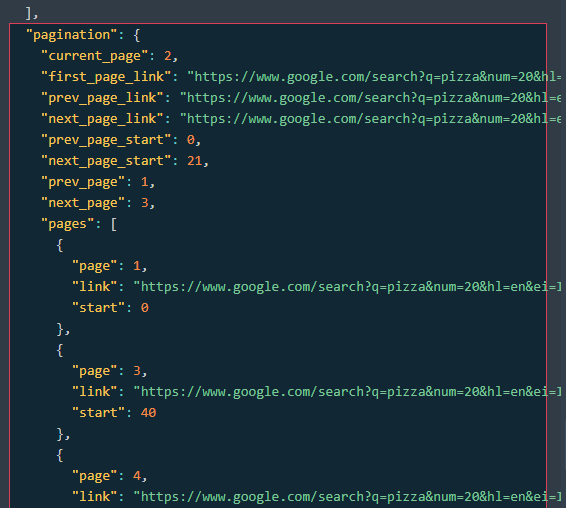Click the "page": 4 entry key

94,476
